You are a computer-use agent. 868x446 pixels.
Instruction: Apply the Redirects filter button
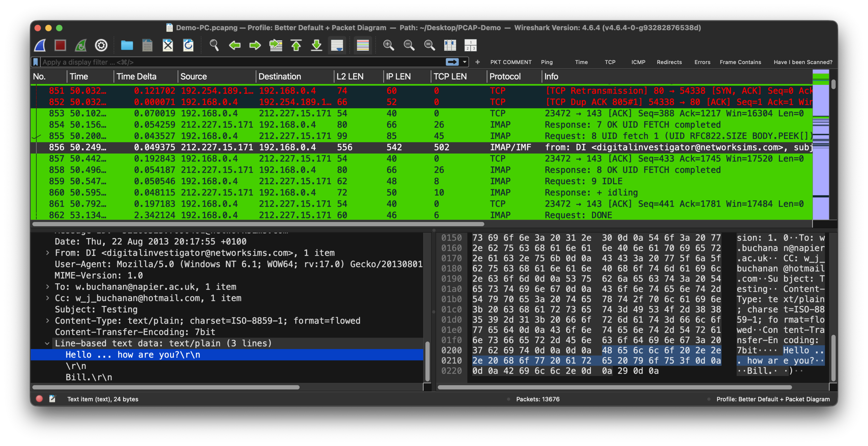pyautogui.click(x=669, y=62)
